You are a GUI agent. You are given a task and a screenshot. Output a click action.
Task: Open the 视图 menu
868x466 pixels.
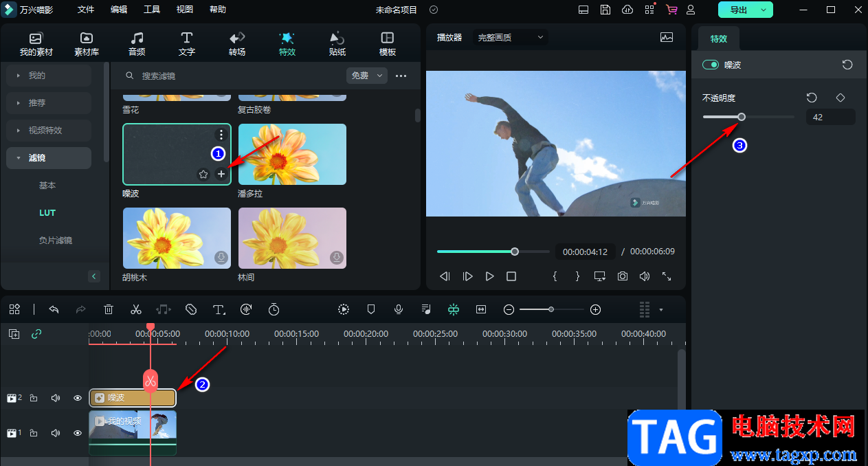185,10
